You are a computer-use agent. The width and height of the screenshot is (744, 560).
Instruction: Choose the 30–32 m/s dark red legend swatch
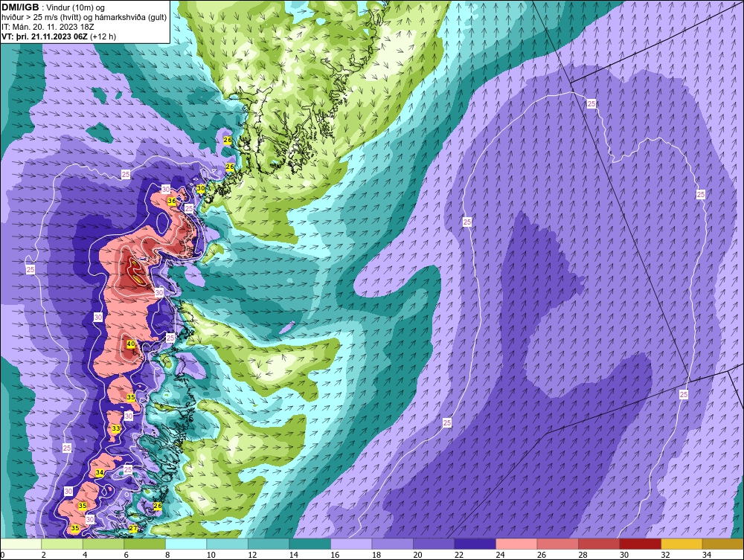[x=640, y=544]
